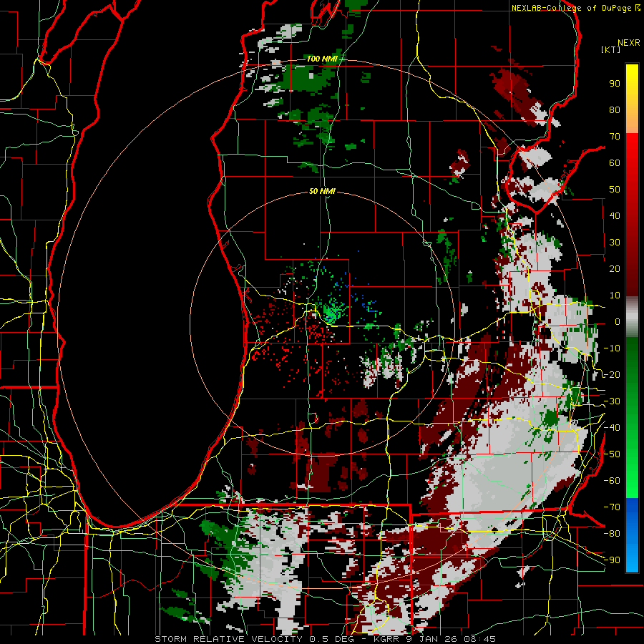Image resolution: width=644 pixels, height=644 pixels.
Task: Click the 90 value on velocity scale
Action: pos(615,84)
